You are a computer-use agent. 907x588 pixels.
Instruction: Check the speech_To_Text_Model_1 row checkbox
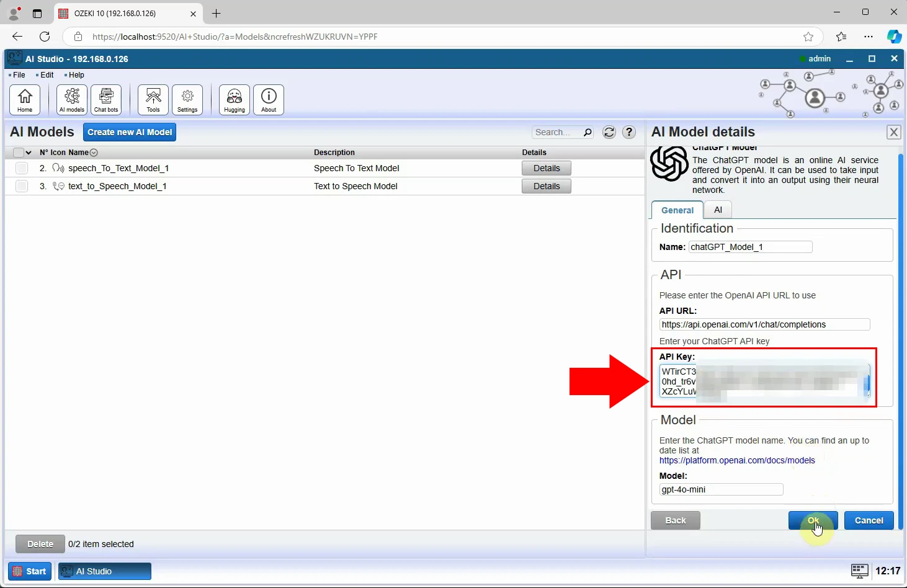[22, 168]
